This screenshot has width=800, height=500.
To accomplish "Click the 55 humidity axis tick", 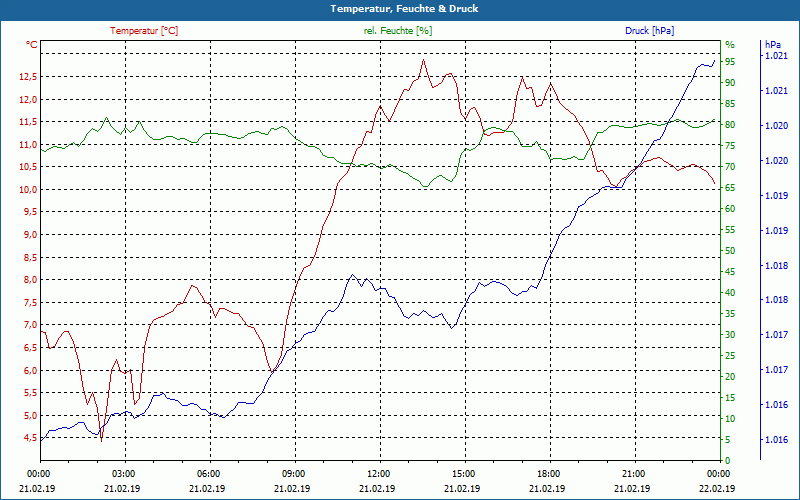I will [x=730, y=230].
